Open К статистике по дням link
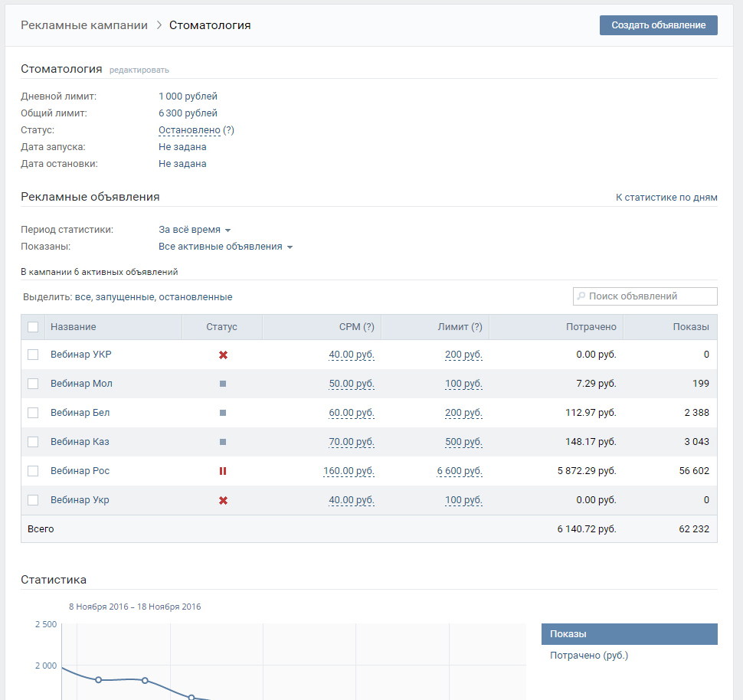This screenshot has height=700, width=743. 666,198
